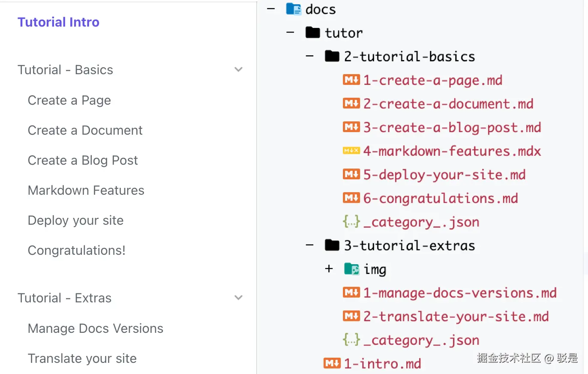Screen dimensions: 588x374
Task: Open the Tutorial Intro sidebar link
Action: (58, 22)
